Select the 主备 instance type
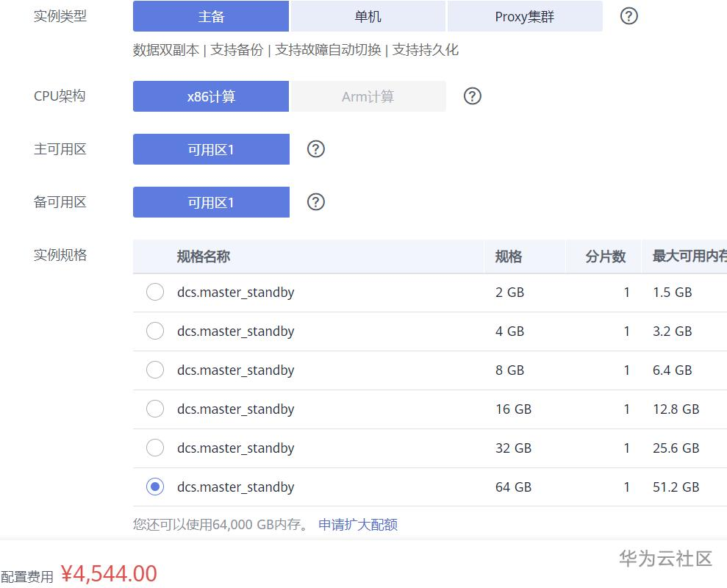 pos(211,16)
